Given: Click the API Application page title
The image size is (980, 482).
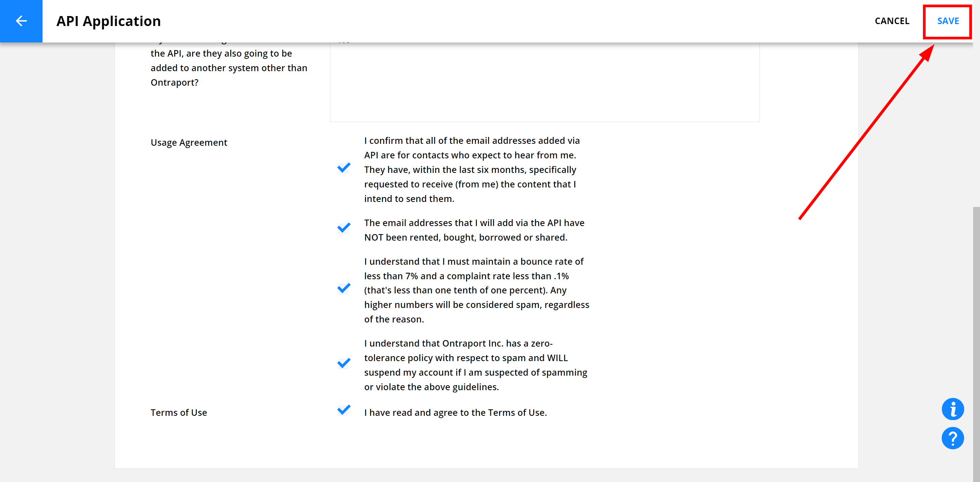Looking at the screenshot, I should click(x=109, y=21).
